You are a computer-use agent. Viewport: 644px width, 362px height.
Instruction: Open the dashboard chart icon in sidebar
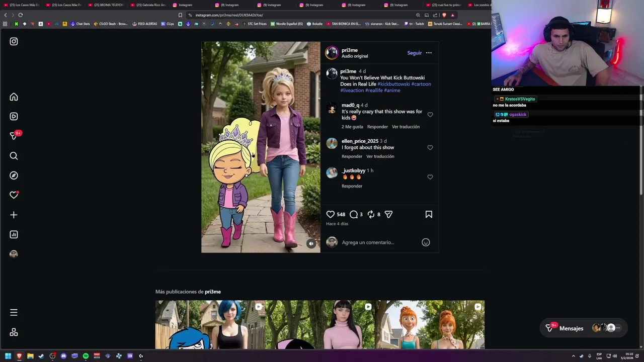coord(14,234)
